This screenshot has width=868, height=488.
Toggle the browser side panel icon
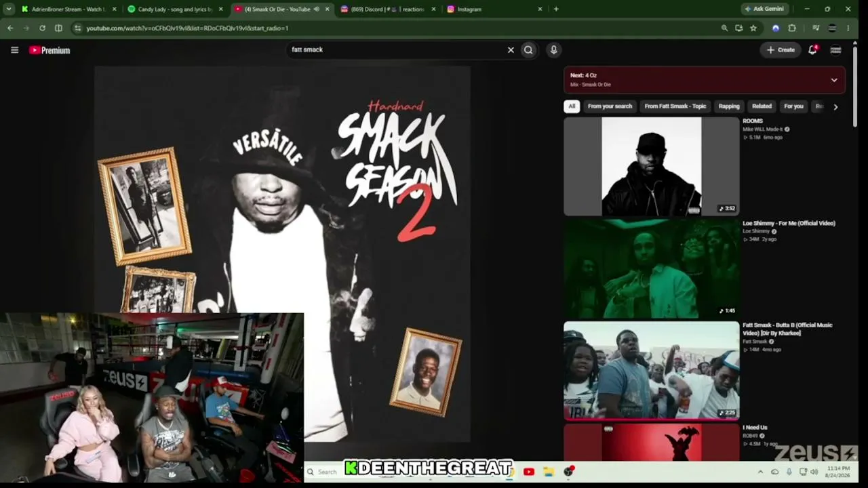(x=58, y=28)
